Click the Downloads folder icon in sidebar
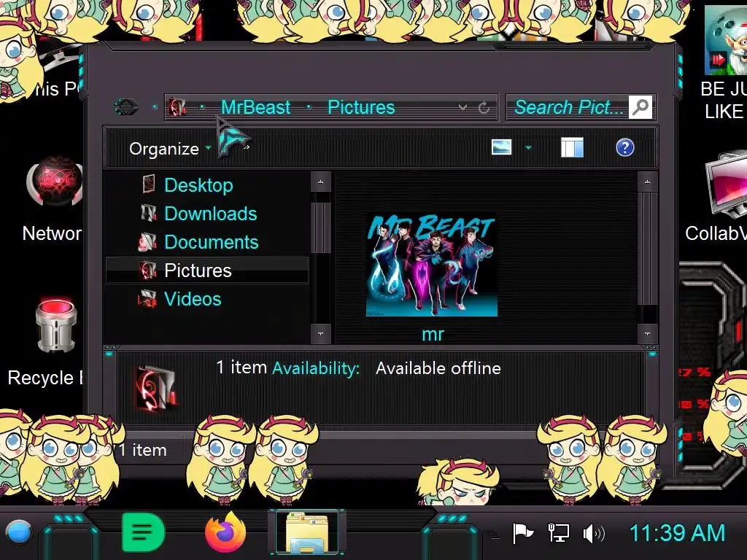Viewport: 747px width, 560px height. tap(148, 212)
